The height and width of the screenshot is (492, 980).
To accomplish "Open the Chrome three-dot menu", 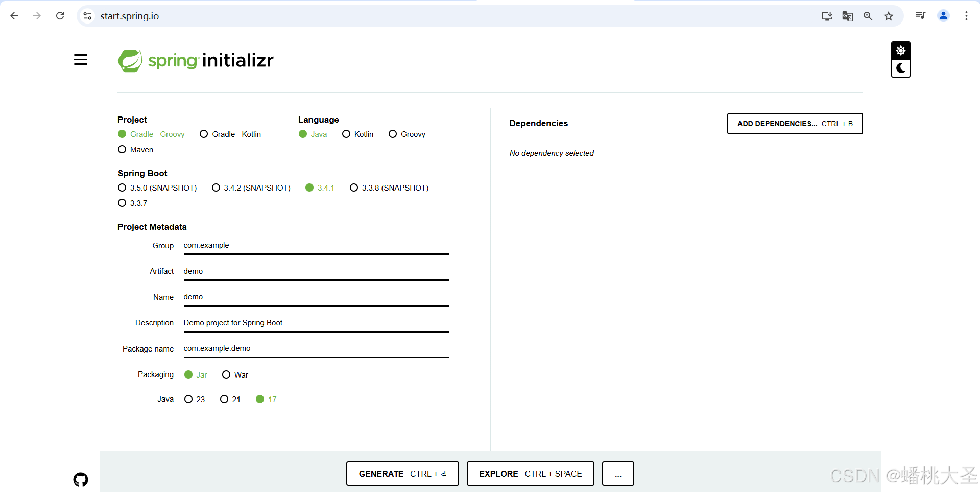I will click(x=966, y=16).
